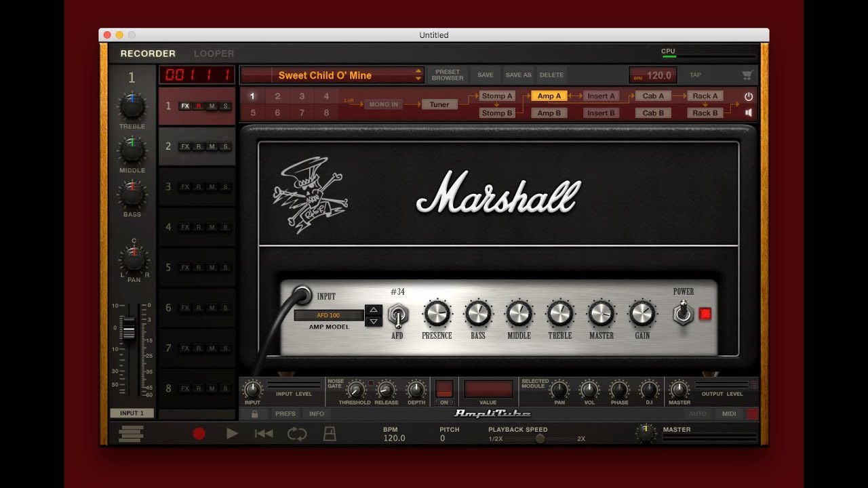Screen dimensions: 868x488
Task: Arm record (R) on track 1
Action: (199, 106)
